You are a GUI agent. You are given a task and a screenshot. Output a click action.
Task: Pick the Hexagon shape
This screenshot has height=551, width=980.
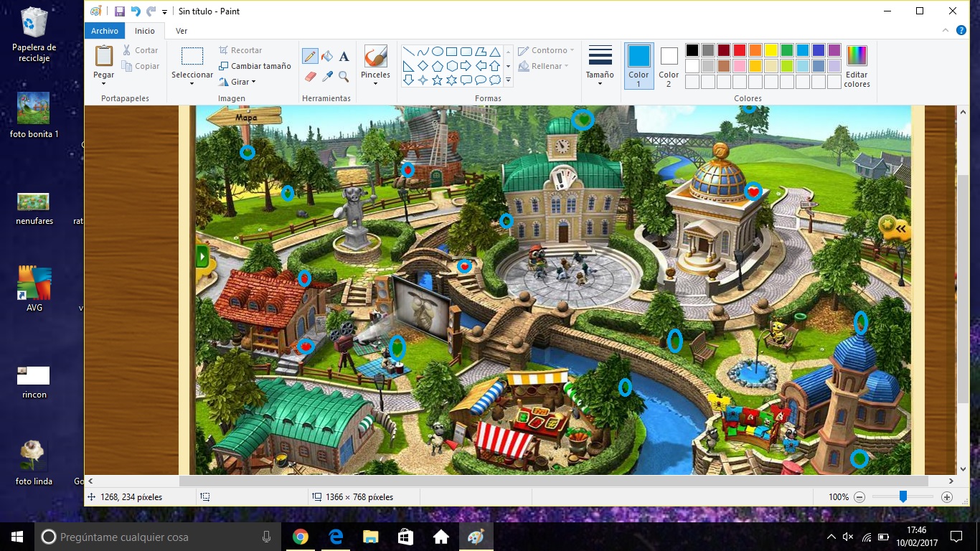(451, 66)
